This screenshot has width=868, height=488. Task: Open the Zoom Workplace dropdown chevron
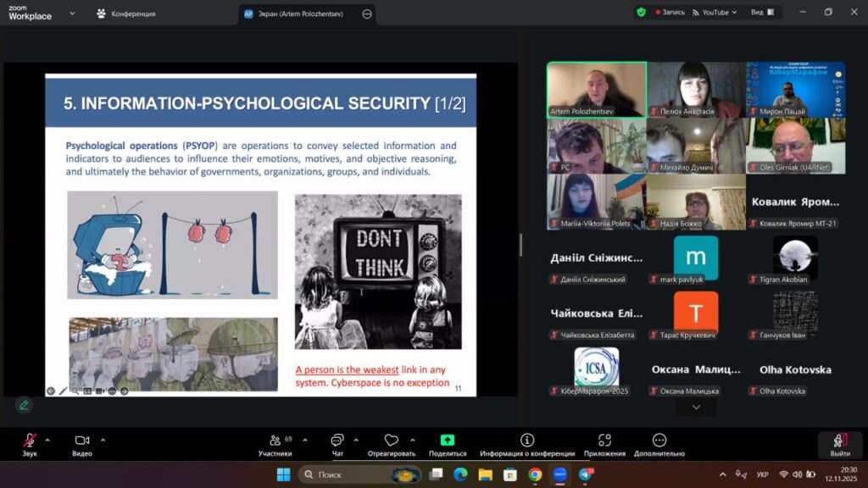[71, 14]
